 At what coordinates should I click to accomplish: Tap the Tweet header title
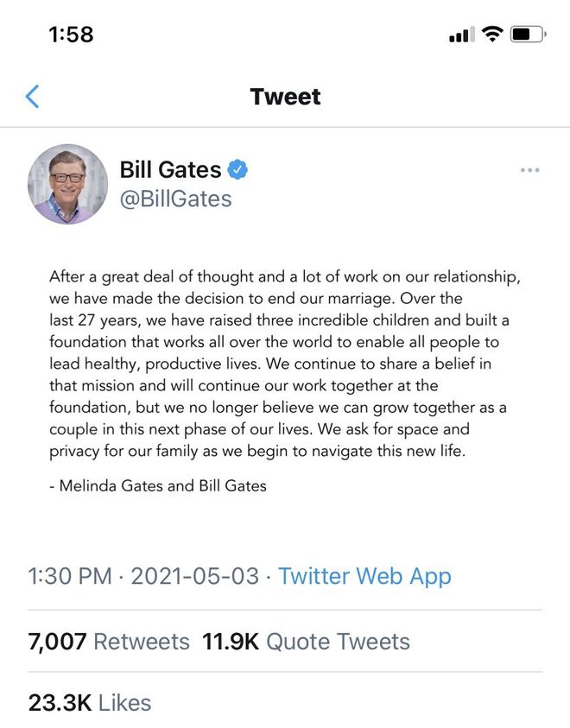[x=286, y=97]
